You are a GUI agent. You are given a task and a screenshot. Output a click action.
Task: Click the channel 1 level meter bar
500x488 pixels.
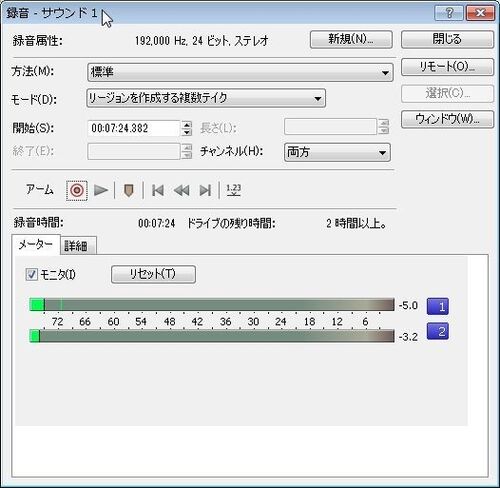click(212, 305)
